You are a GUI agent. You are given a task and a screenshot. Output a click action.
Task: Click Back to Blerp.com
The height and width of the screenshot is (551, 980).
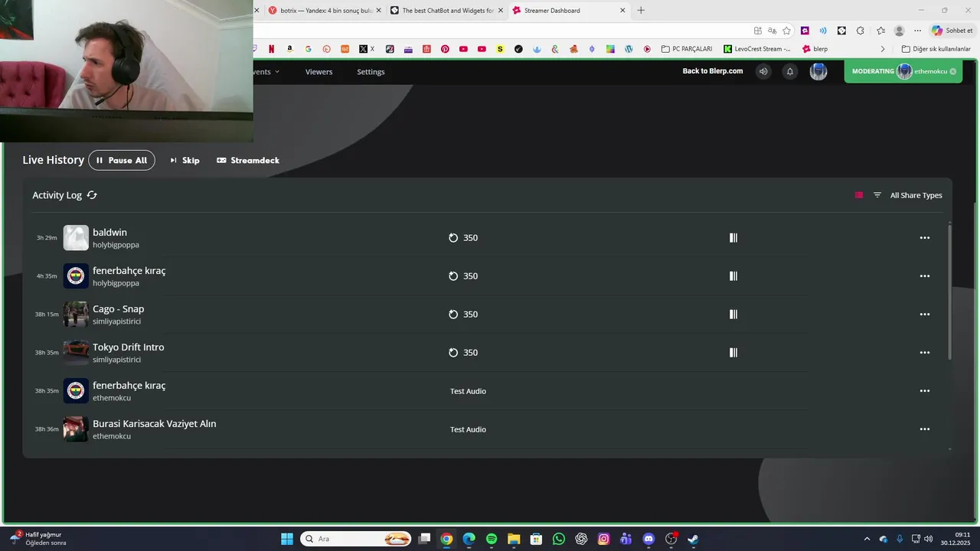pyautogui.click(x=713, y=71)
